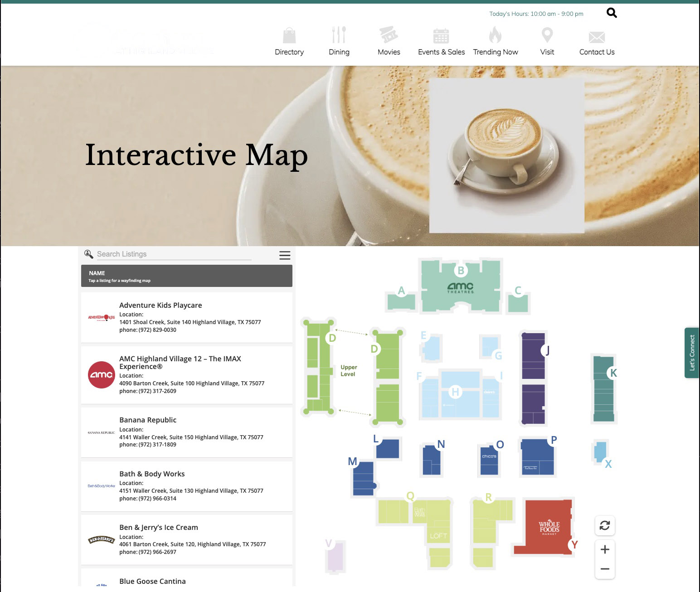Zoom out the map with minus button
The image size is (700, 592).
[605, 569]
